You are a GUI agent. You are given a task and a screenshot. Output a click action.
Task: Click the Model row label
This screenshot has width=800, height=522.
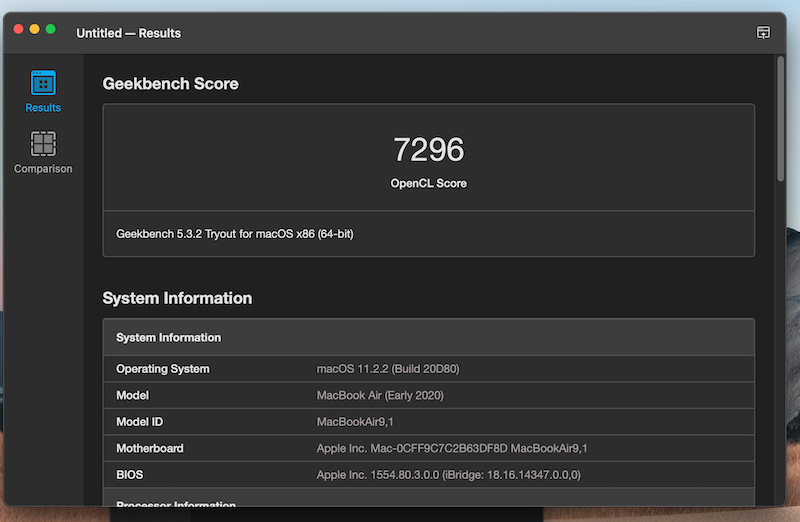[x=133, y=395]
